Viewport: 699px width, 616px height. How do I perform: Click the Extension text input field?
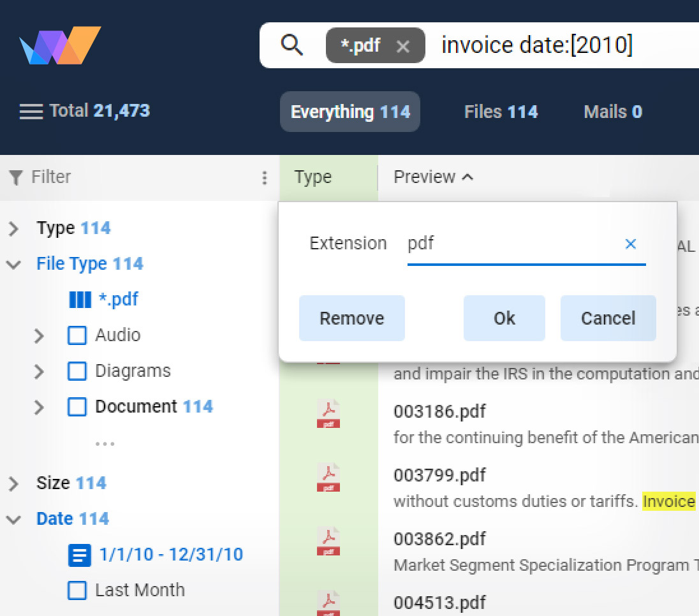point(510,244)
